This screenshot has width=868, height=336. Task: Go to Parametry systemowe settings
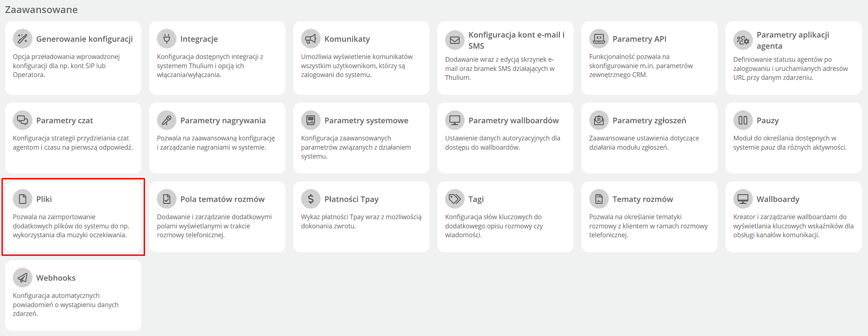click(361, 138)
